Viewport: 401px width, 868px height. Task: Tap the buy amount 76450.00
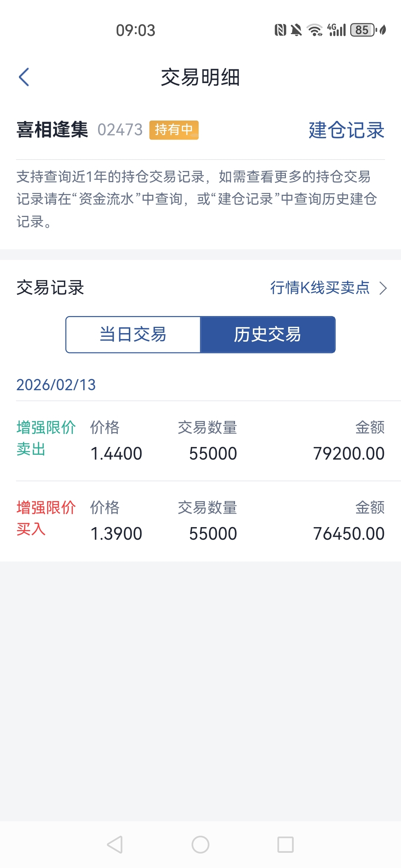tap(349, 534)
